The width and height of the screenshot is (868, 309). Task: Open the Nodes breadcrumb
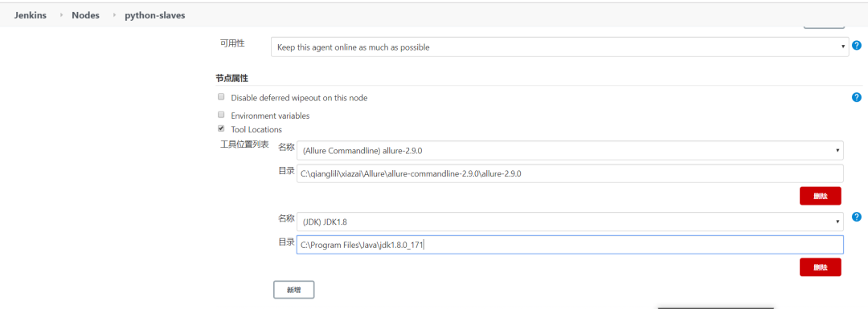click(x=85, y=15)
